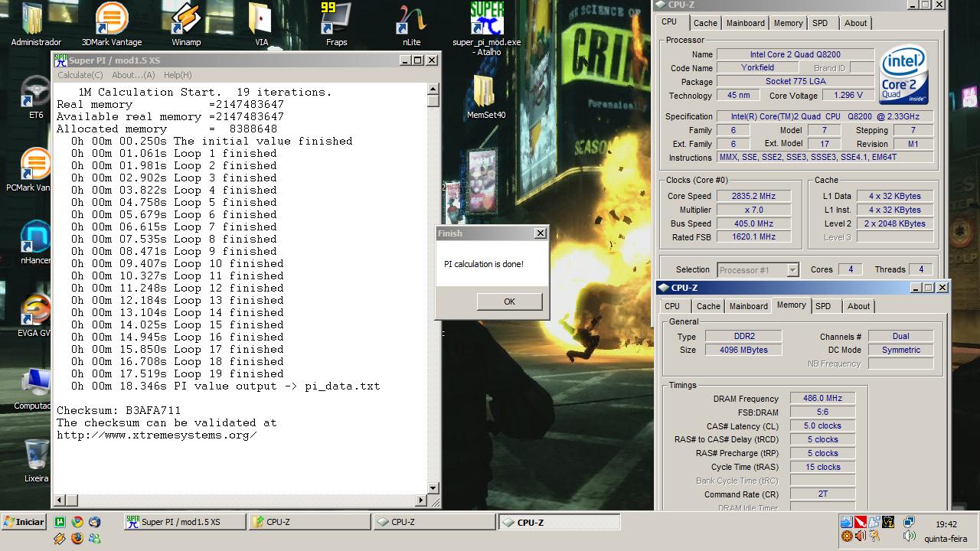Viewport: 980px width, 551px height.
Task: Launch the 3DMark Vantage desktop shortcut
Action: coord(112,24)
